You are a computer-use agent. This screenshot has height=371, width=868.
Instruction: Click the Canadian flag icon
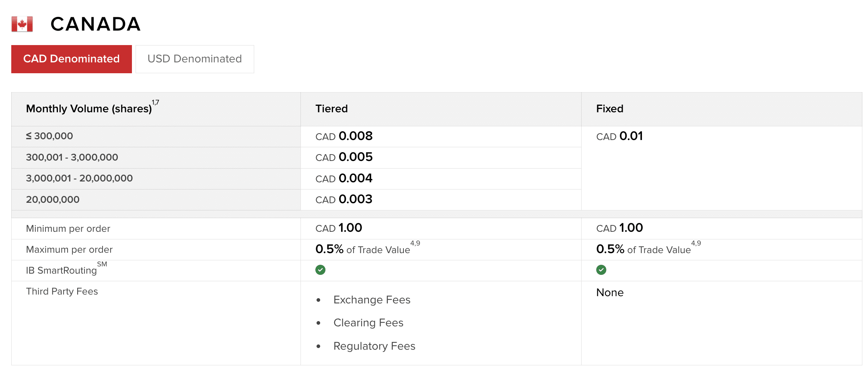tap(22, 24)
